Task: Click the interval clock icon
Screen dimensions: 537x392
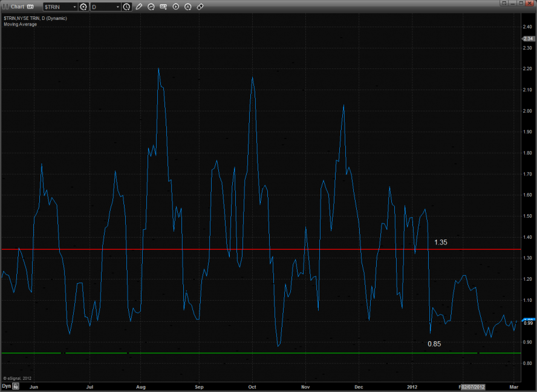Action: point(126,7)
